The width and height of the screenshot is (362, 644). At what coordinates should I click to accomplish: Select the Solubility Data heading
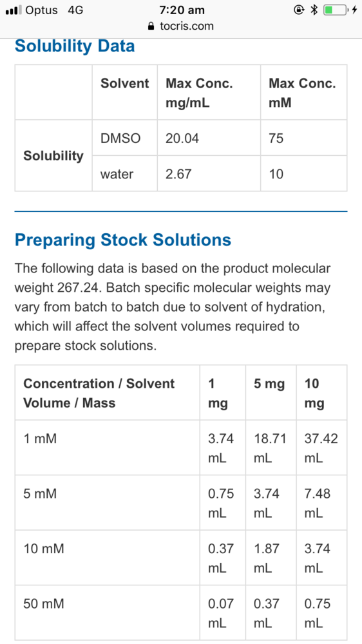(75, 46)
